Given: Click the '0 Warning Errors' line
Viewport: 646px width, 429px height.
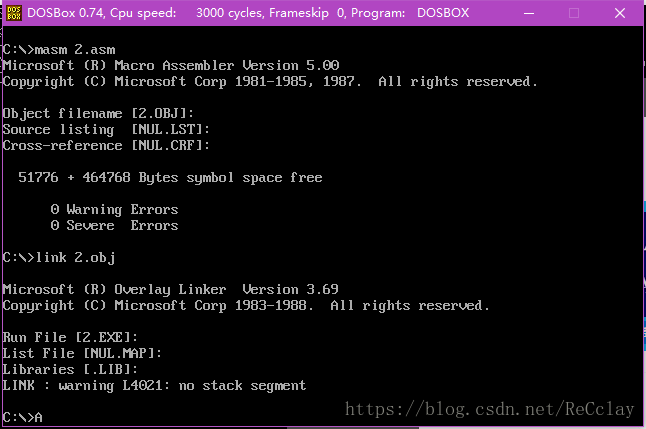Looking at the screenshot, I should click(x=115, y=209).
